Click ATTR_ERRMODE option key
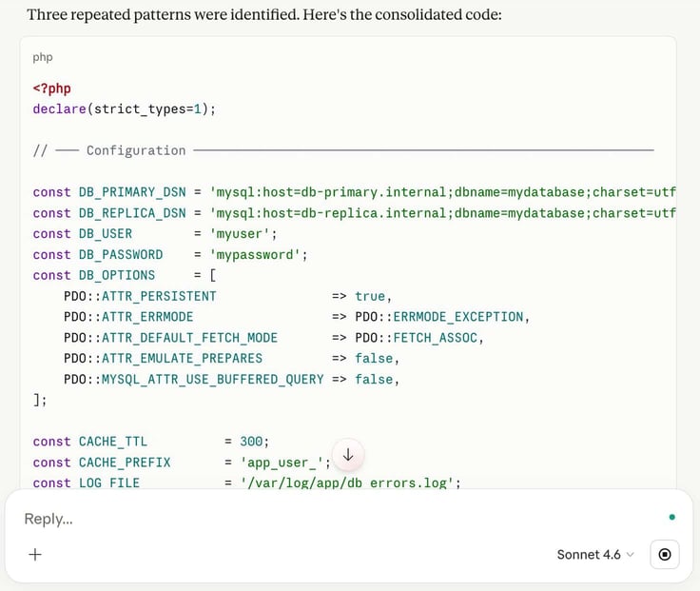The image size is (700, 591). (x=147, y=317)
